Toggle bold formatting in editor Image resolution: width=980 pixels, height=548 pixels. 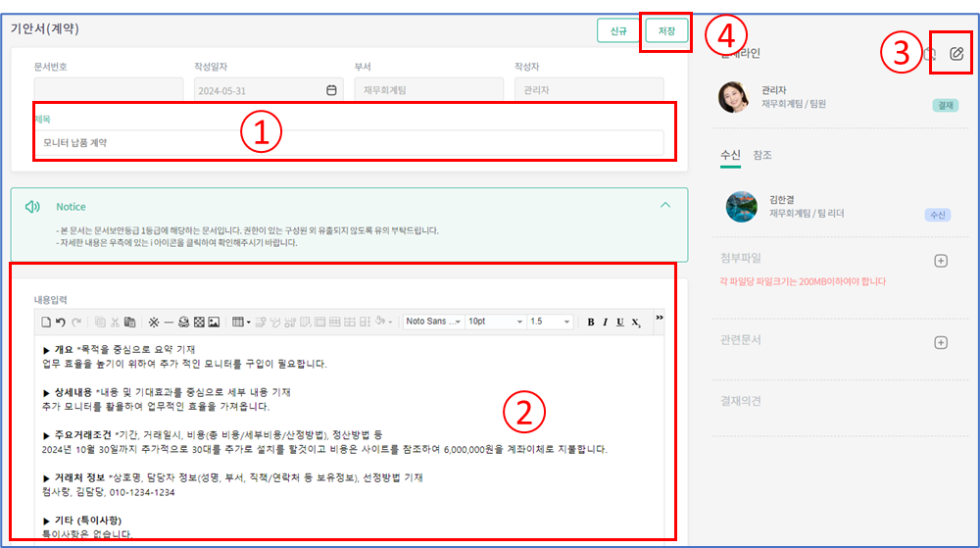click(x=591, y=322)
